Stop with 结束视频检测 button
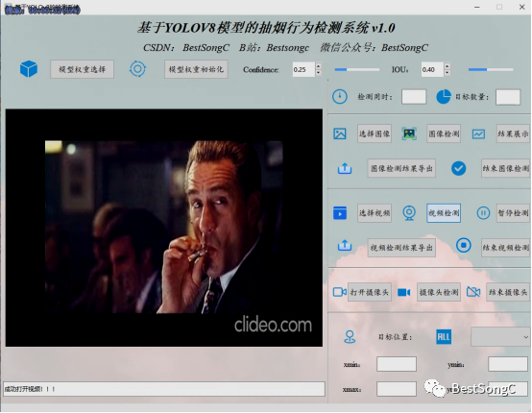Screen dimensions: 532x413 tap(505, 248)
